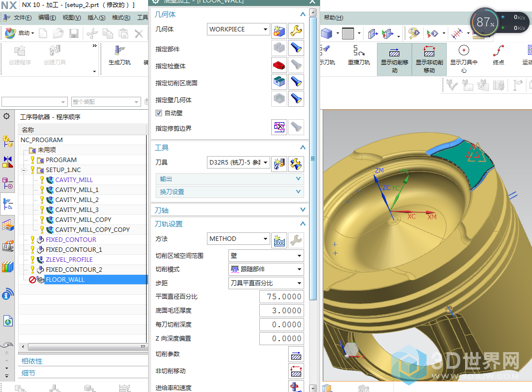Image resolution: width=532 pixels, height=392 pixels.
Task: Open the internet explorer sidebar icon
Action: coord(7,320)
